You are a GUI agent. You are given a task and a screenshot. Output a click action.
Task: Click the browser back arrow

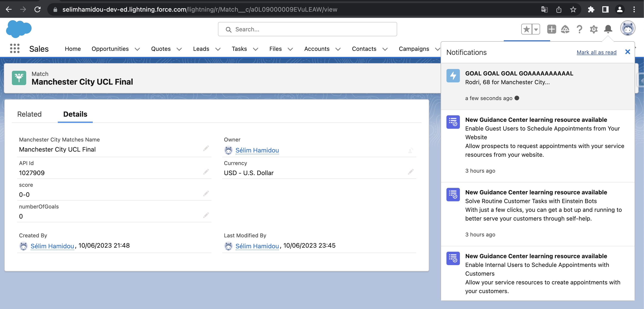(x=9, y=9)
